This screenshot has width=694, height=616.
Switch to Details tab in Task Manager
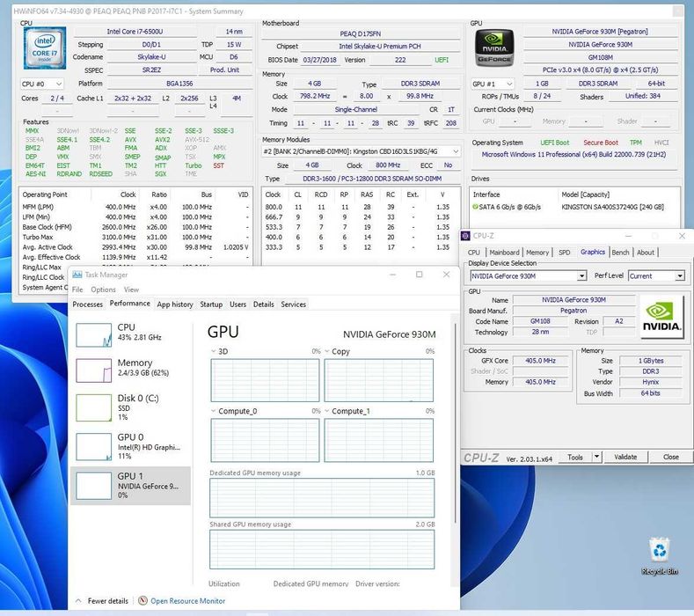click(x=263, y=304)
